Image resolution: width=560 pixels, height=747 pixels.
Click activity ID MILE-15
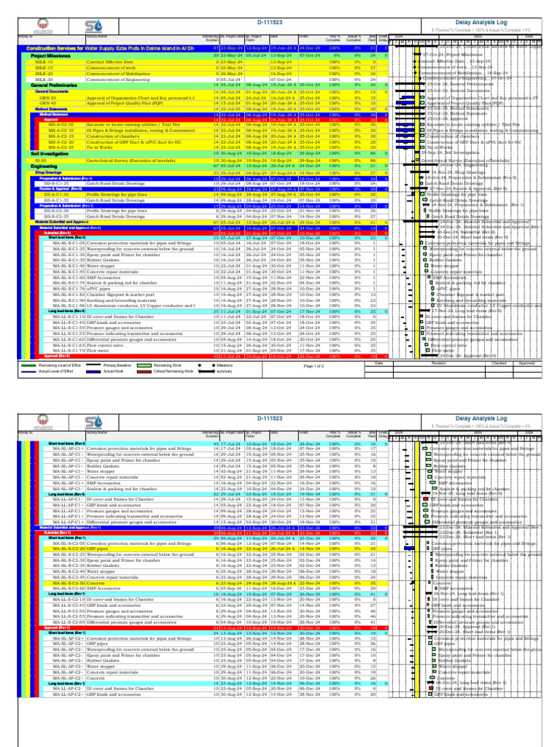click(x=44, y=68)
